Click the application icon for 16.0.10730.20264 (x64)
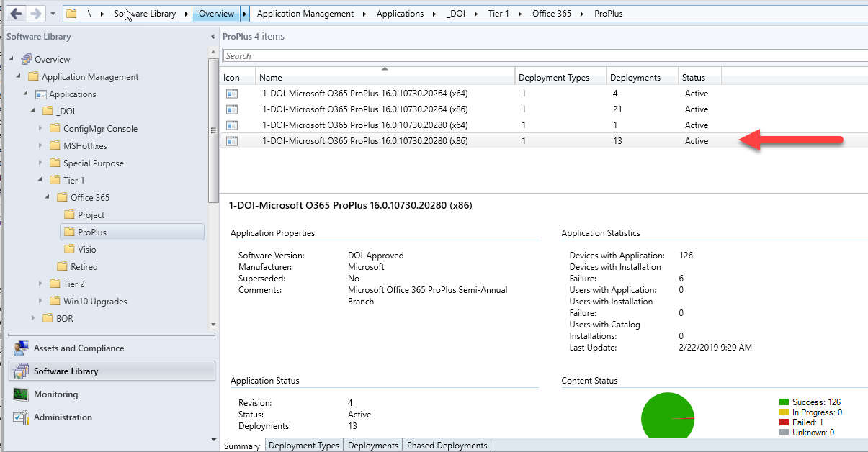The width and height of the screenshot is (868, 452). [x=232, y=94]
